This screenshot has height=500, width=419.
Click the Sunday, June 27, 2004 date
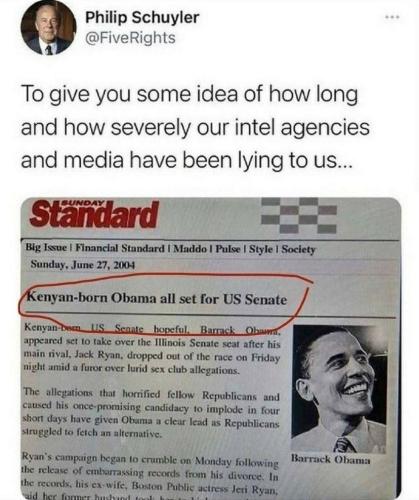tap(82, 265)
